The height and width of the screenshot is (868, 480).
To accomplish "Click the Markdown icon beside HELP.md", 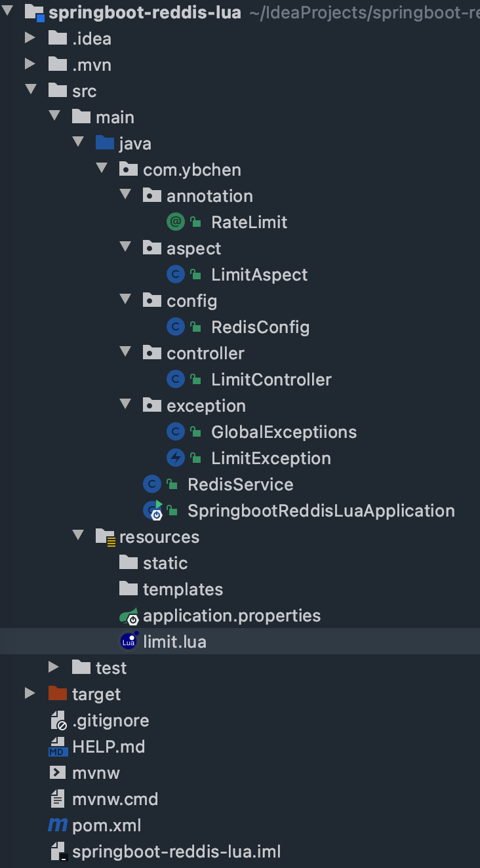I will coord(58,747).
